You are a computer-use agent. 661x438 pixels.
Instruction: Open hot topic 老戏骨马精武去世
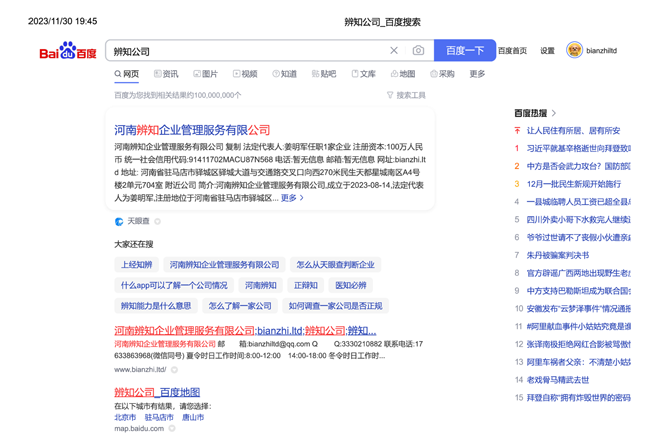pyautogui.click(x=558, y=380)
